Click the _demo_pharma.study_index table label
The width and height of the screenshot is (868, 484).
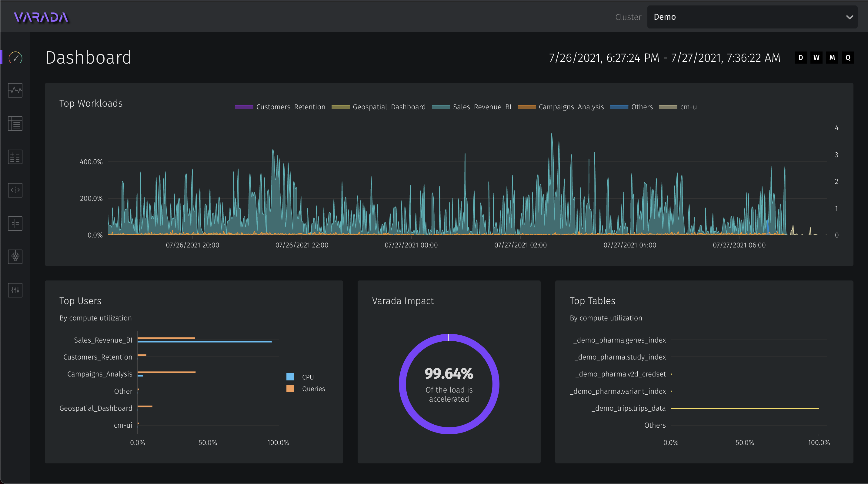[x=620, y=357]
